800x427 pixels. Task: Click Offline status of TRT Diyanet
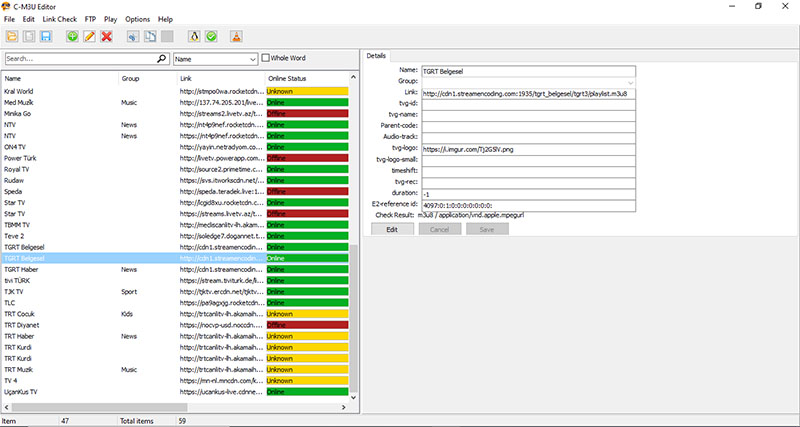click(307, 325)
